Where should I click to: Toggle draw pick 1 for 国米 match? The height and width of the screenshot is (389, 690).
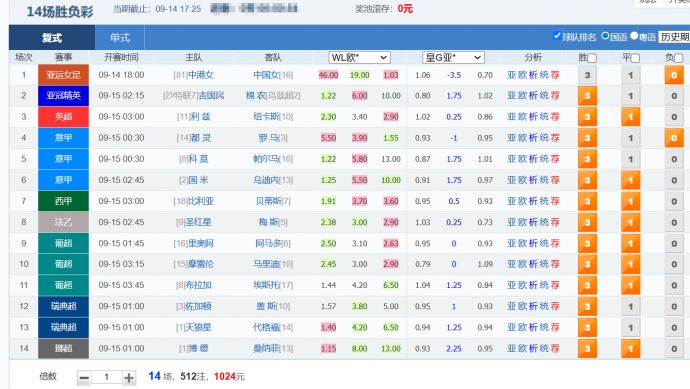[x=630, y=180]
